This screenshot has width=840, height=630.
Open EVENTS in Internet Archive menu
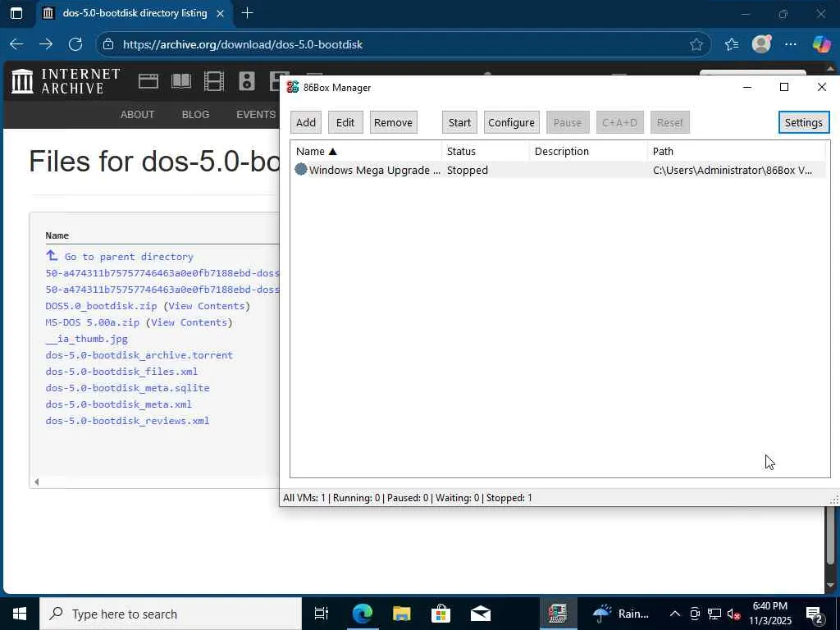(x=256, y=115)
